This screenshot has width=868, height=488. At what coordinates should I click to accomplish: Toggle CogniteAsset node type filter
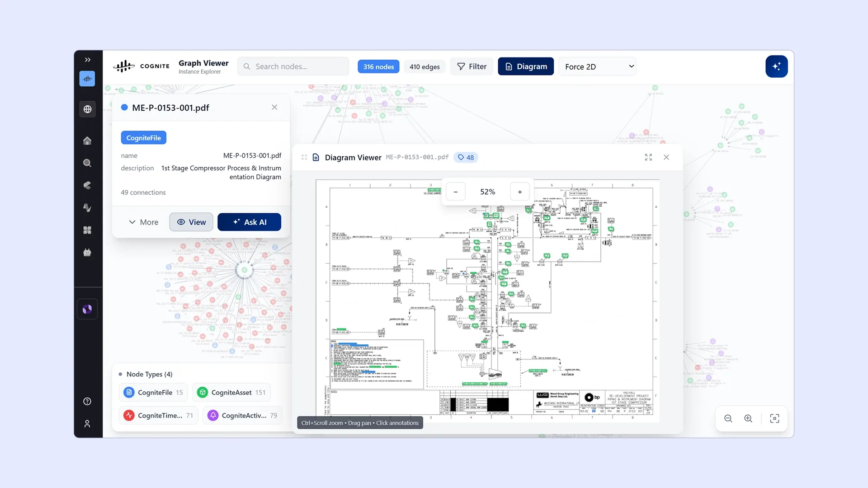[x=231, y=392]
